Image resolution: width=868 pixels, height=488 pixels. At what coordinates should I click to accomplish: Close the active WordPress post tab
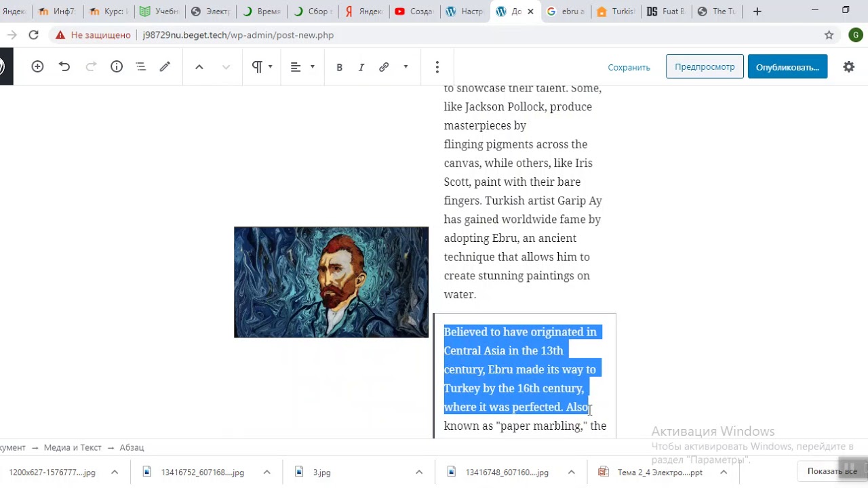tap(530, 12)
